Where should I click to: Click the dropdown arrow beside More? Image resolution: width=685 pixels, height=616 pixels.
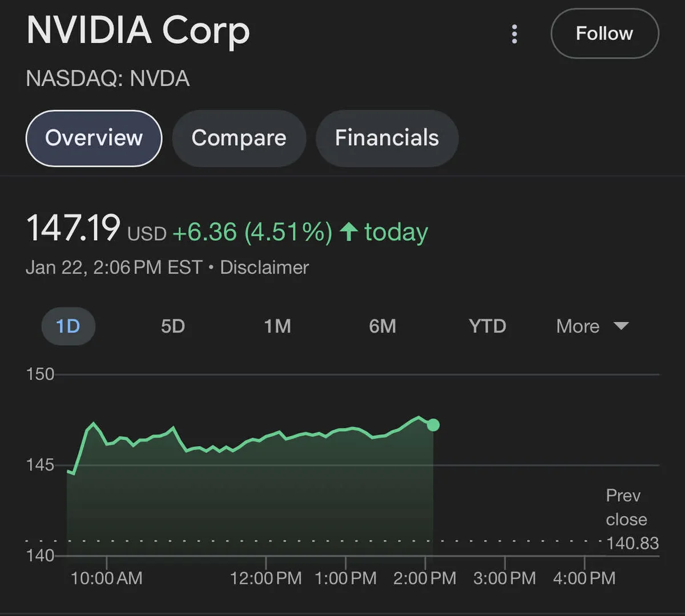click(x=620, y=326)
